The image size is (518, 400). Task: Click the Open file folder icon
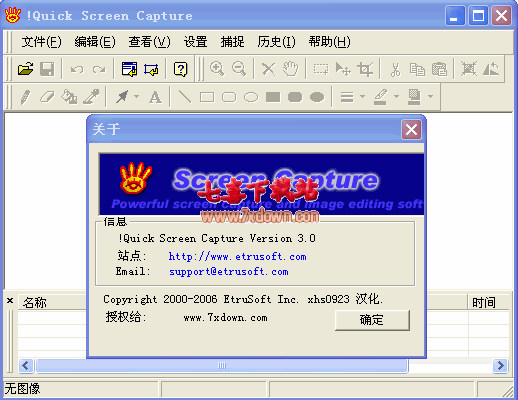click(x=25, y=69)
